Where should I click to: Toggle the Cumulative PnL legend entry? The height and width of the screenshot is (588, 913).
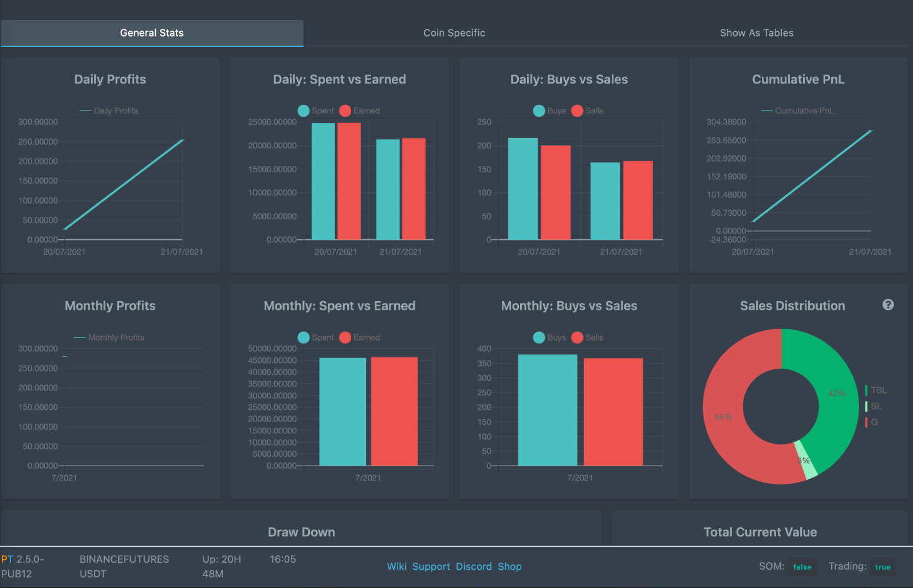pos(798,111)
